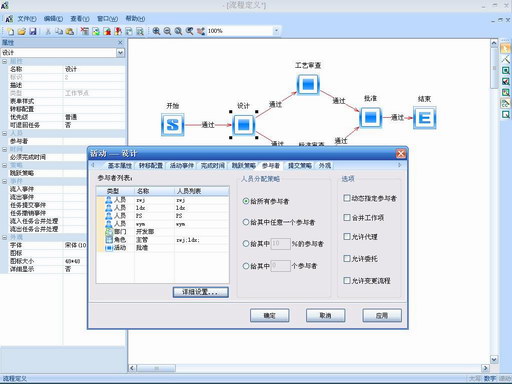Select the Start node S icon
The width and height of the screenshot is (512, 384).
[172, 125]
